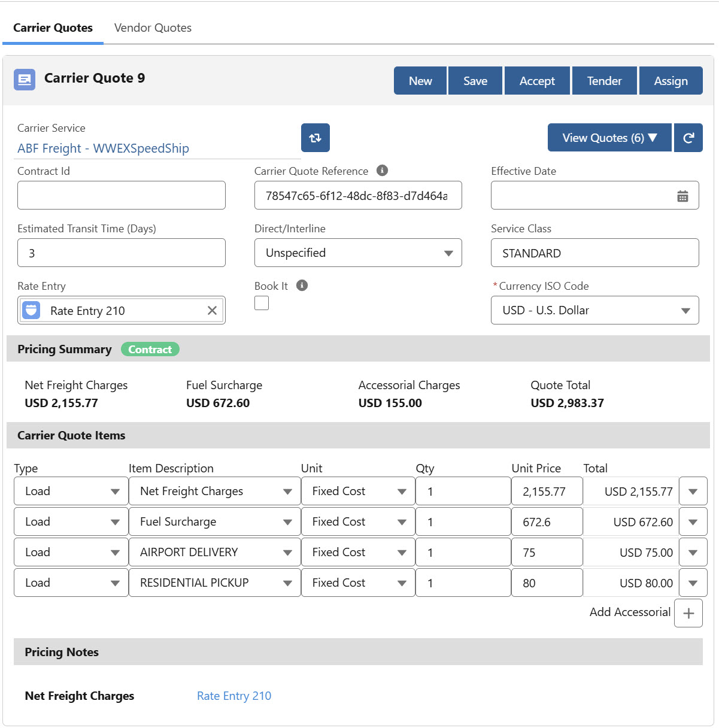
Task: Open row actions for Net Freight Charges item
Action: (693, 492)
